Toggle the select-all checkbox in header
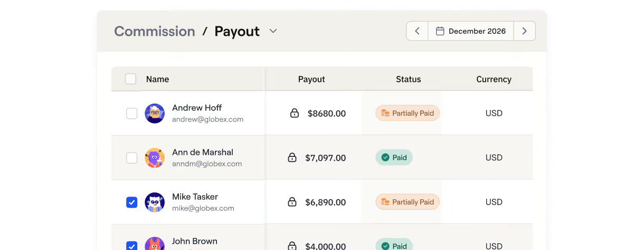Image resolution: width=644 pixels, height=250 pixels. 130,79
